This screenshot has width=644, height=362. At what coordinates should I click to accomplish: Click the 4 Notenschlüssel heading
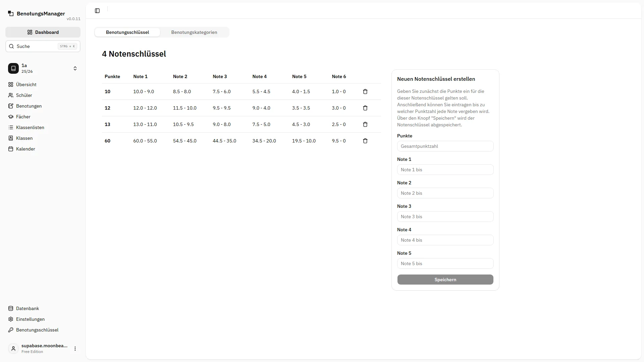pyautogui.click(x=134, y=54)
